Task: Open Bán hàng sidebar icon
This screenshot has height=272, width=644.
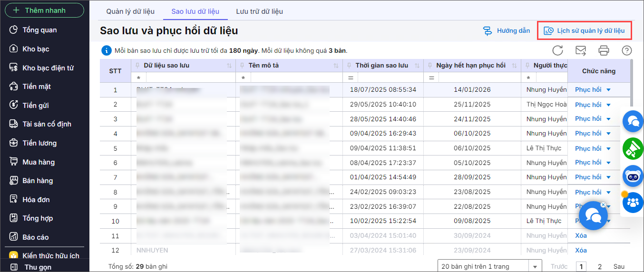Action: click(x=14, y=181)
